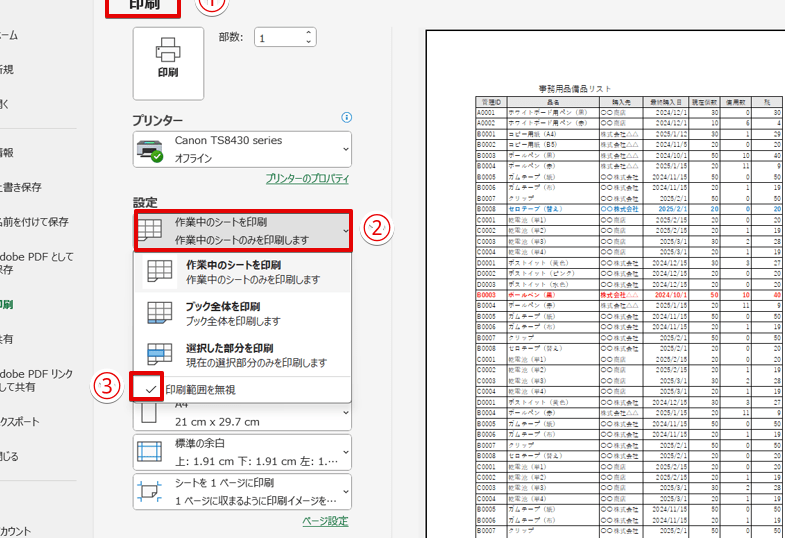Select ホーム in the backstage menu
This screenshot has width=785, height=538.
(9, 35)
